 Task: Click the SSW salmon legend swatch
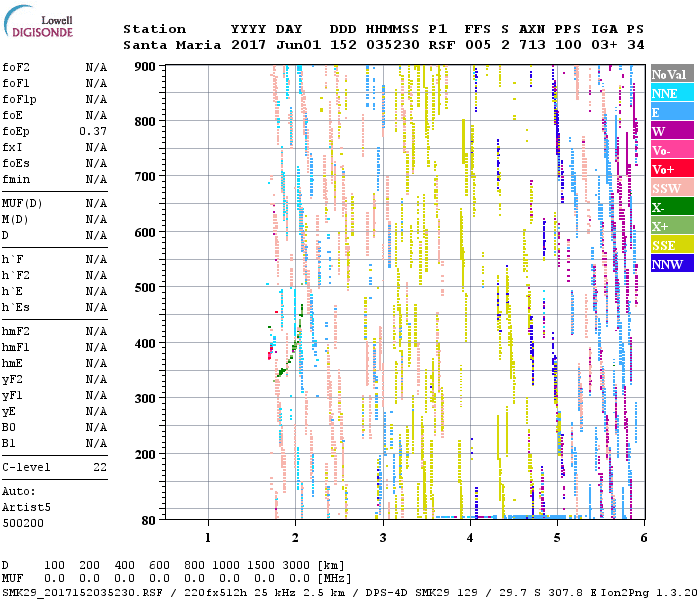(x=672, y=188)
